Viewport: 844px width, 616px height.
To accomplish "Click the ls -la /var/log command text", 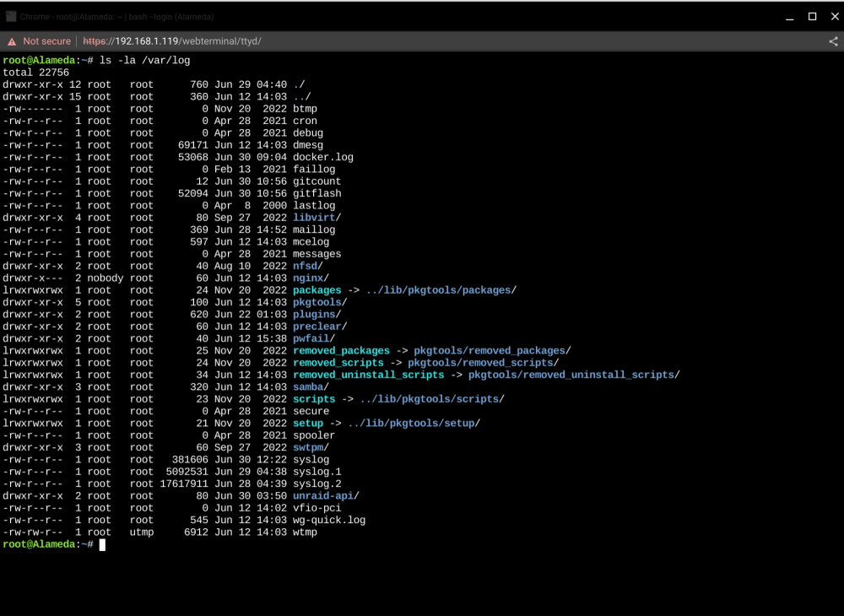I will [145, 60].
